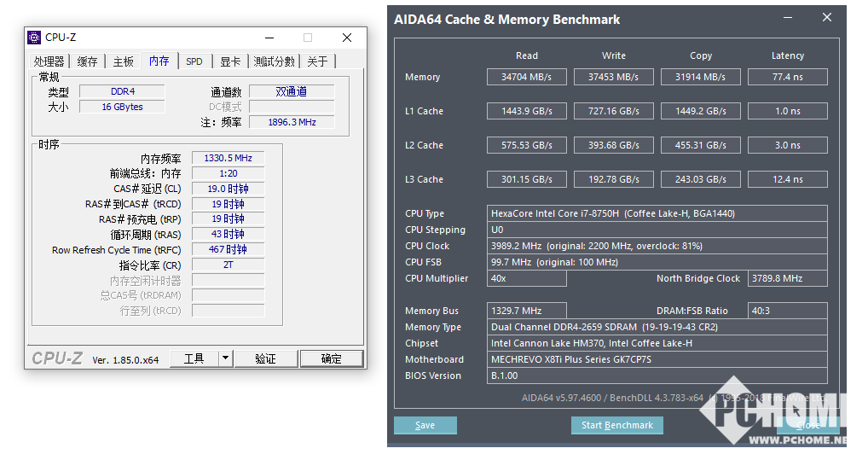
Task: Click the 工具 button in CPU-Z
Action: pos(194,358)
